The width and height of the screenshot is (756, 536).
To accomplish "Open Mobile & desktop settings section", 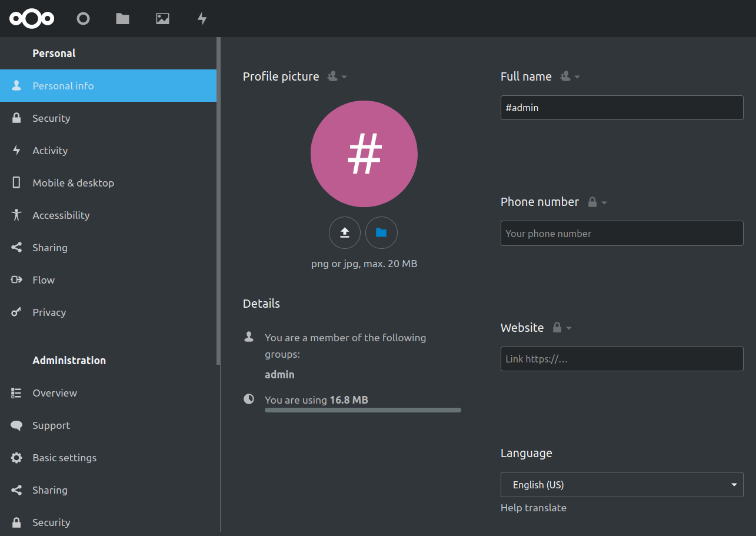I will [x=73, y=183].
